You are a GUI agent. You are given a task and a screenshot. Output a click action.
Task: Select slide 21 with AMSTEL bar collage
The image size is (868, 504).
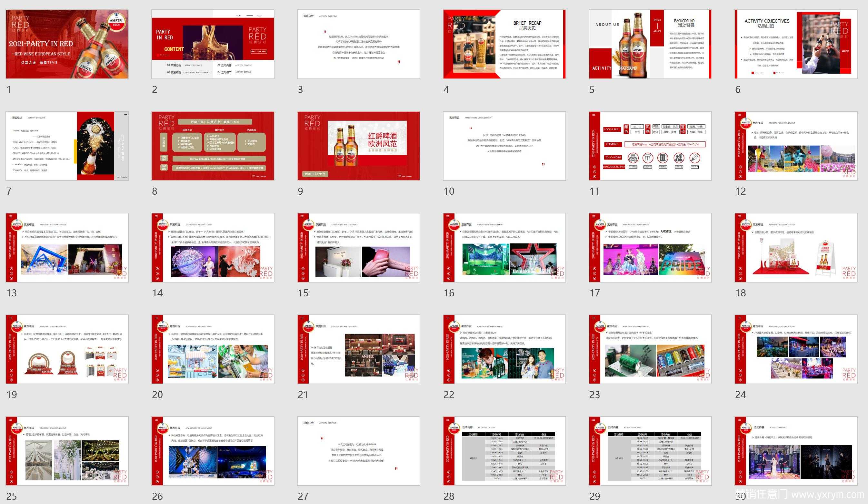pyautogui.click(x=359, y=349)
